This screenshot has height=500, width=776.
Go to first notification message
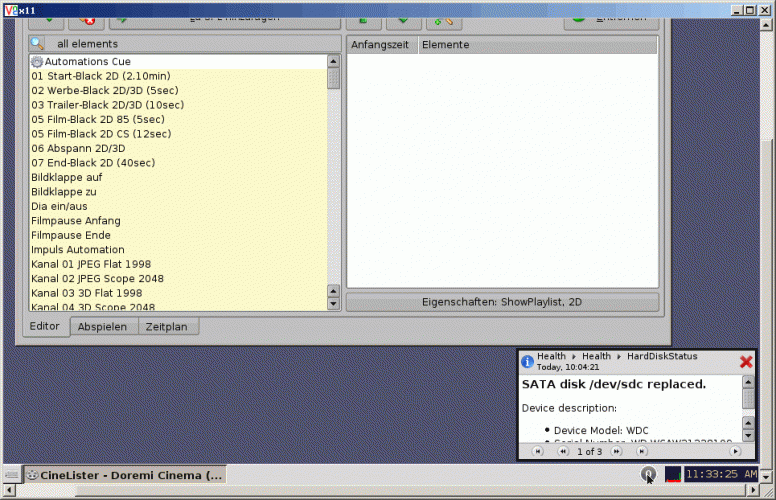[537, 452]
